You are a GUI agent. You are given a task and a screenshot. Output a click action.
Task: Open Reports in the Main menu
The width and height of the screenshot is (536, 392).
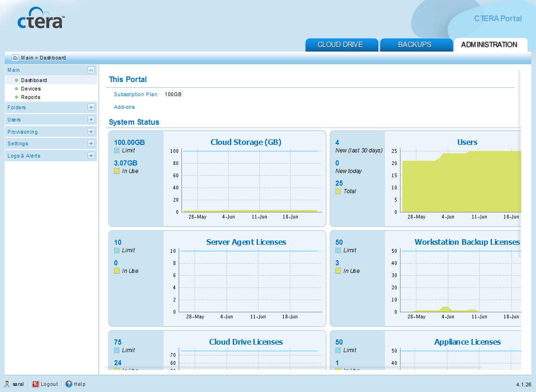tap(31, 98)
